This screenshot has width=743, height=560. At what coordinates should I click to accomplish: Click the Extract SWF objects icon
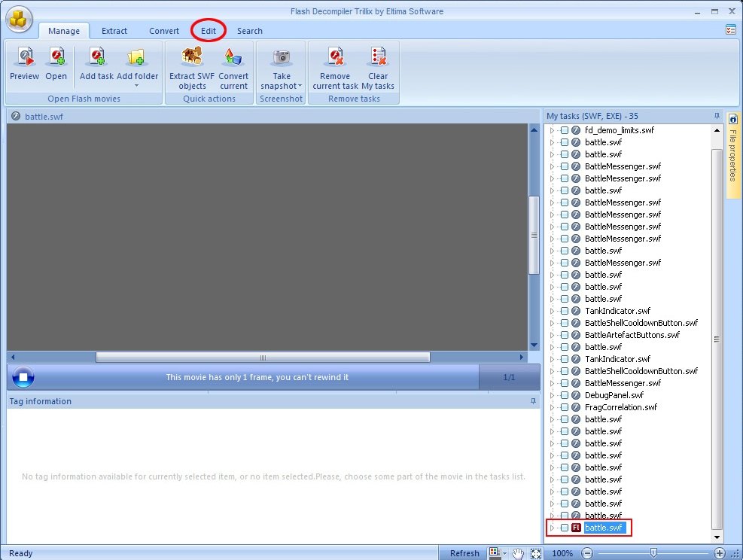[192, 56]
